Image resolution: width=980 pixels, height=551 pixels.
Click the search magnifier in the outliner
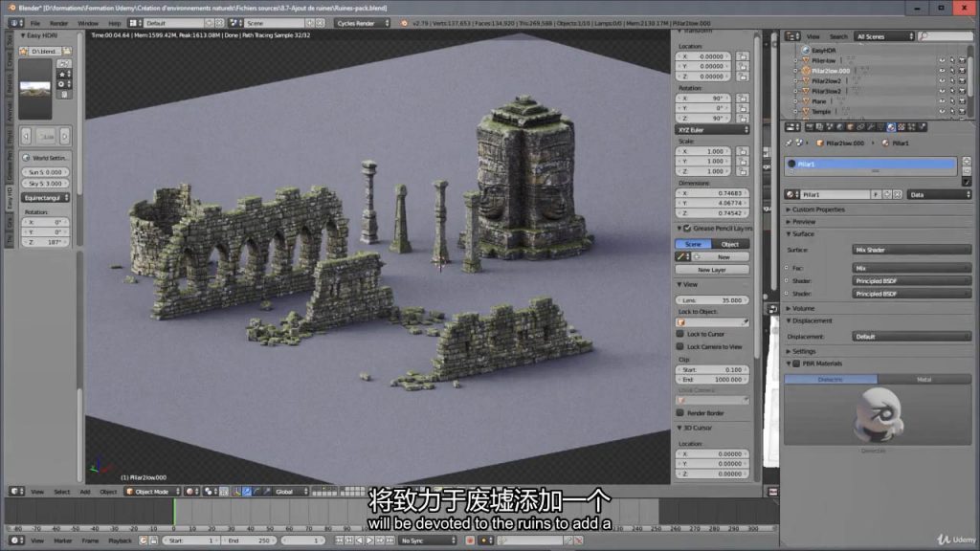(x=924, y=36)
